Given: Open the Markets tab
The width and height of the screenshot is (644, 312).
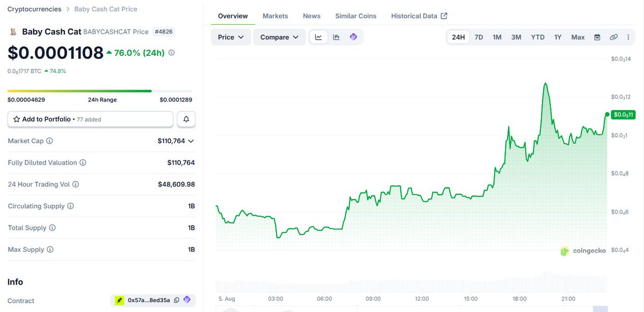Looking at the screenshot, I should (275, 16).
